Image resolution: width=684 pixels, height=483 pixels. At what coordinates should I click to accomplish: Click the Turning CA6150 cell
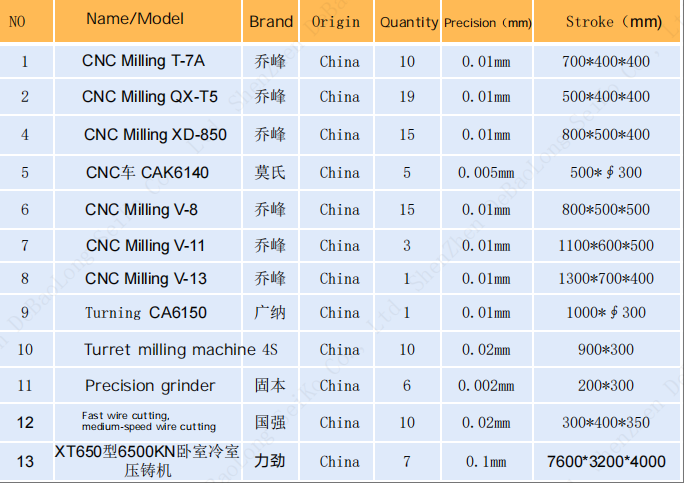[x=146, y=313]
